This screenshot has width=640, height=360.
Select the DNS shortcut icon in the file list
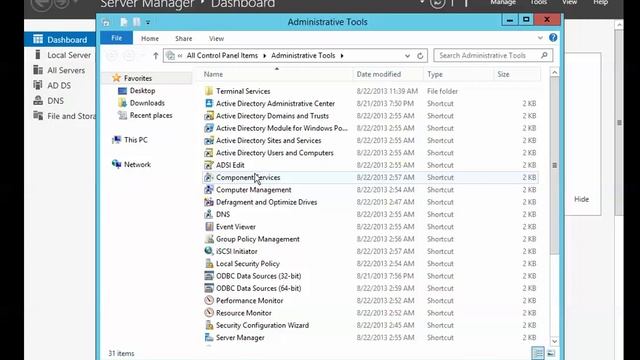pos(209,214)
